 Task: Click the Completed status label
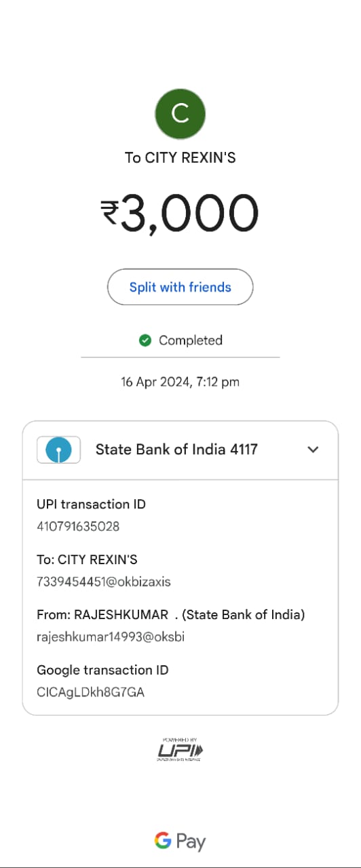(x=191, y=340)
